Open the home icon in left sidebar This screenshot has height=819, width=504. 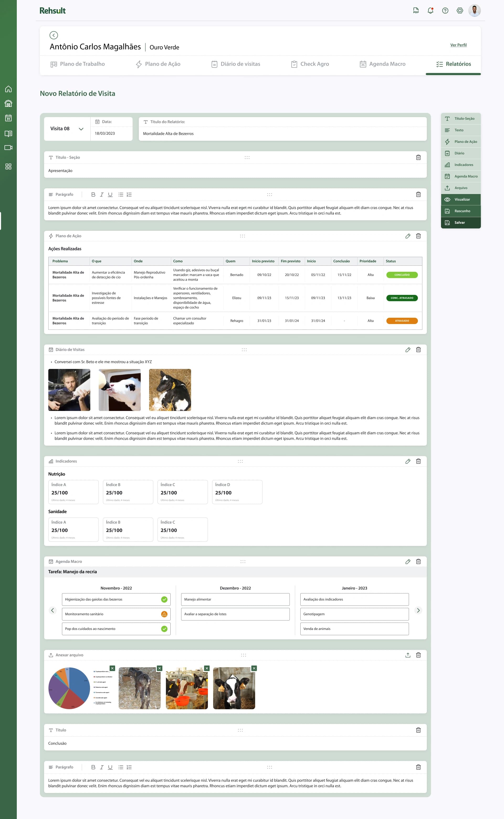(x=8, y=89)
